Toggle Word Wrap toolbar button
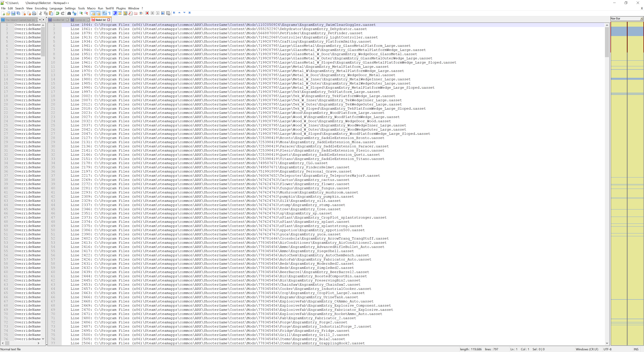Image resolution: width=644 pixels, height=352 pixels. coord(104,13)
